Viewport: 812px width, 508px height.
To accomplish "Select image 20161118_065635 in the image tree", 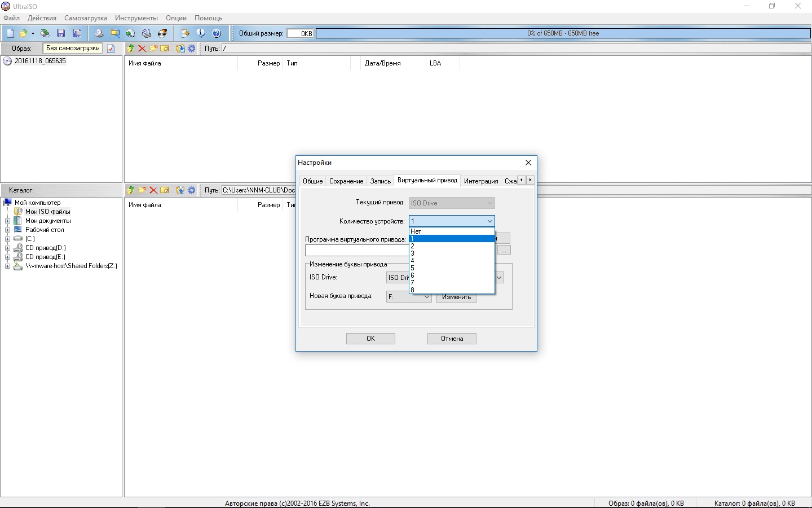I will tap(40, 61).
